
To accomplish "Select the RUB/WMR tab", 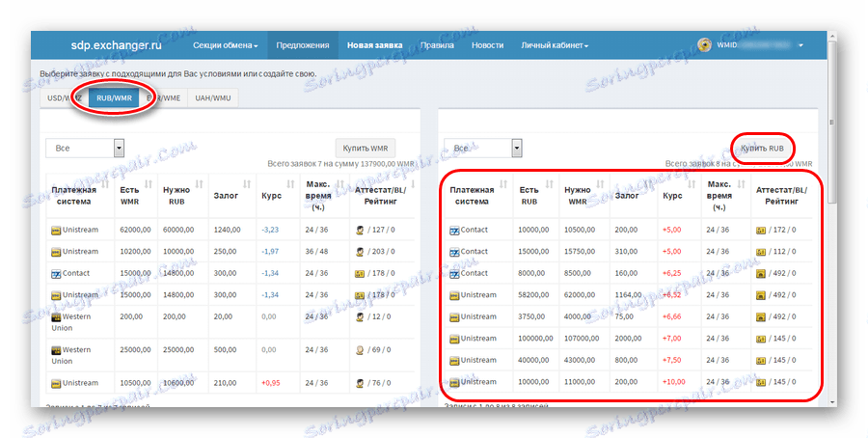I will tap(114, 98).
